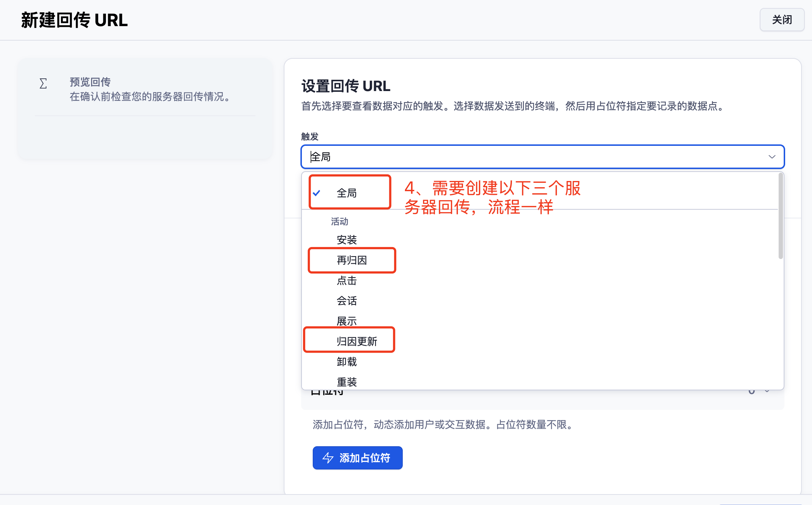
Task: Click the 活动 group header label
Action: pyautogui.click(x=339, y=221)
